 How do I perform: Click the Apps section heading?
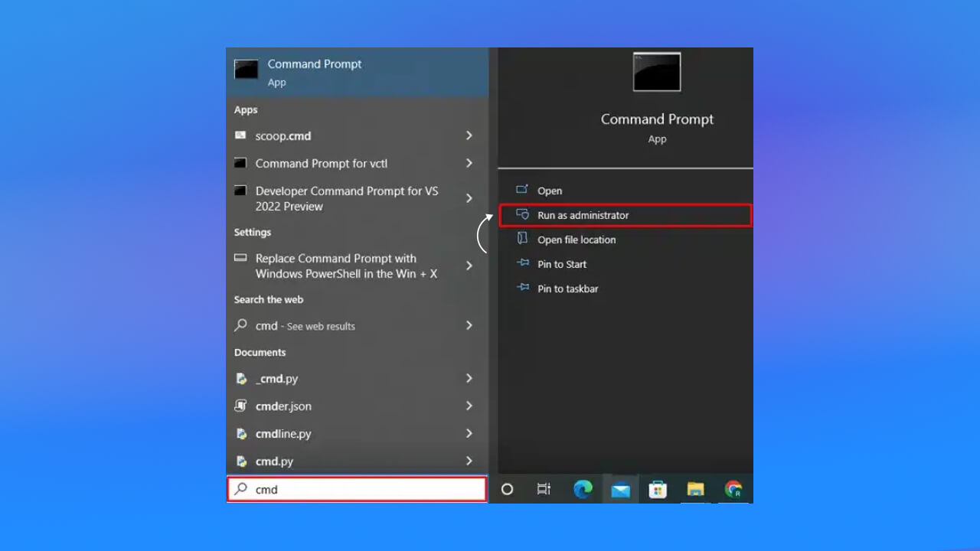pyautogui.click(x=246, y=110)
